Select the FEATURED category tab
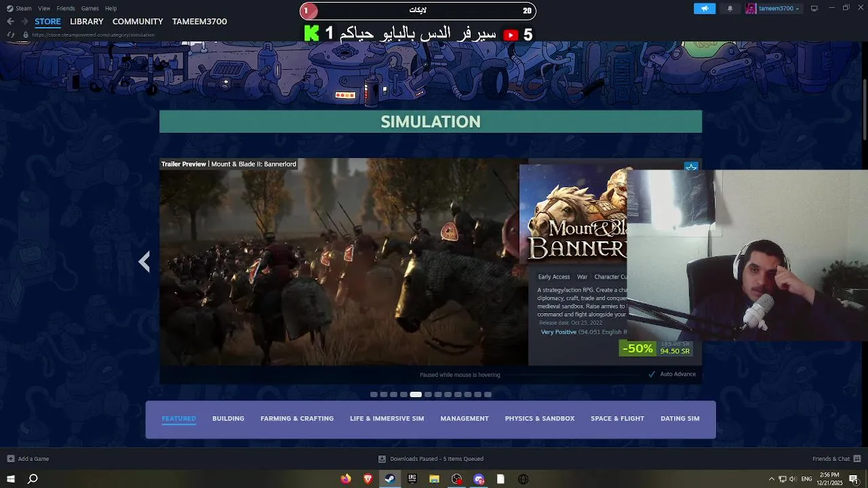The width and height of the screenshot is (868, 488). (x=179, y=418)
